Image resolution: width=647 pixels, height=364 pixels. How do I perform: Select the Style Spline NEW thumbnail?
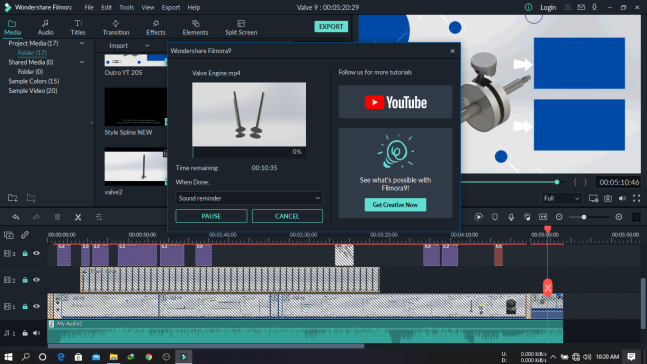pyautogui.click(x=136, y=107)
